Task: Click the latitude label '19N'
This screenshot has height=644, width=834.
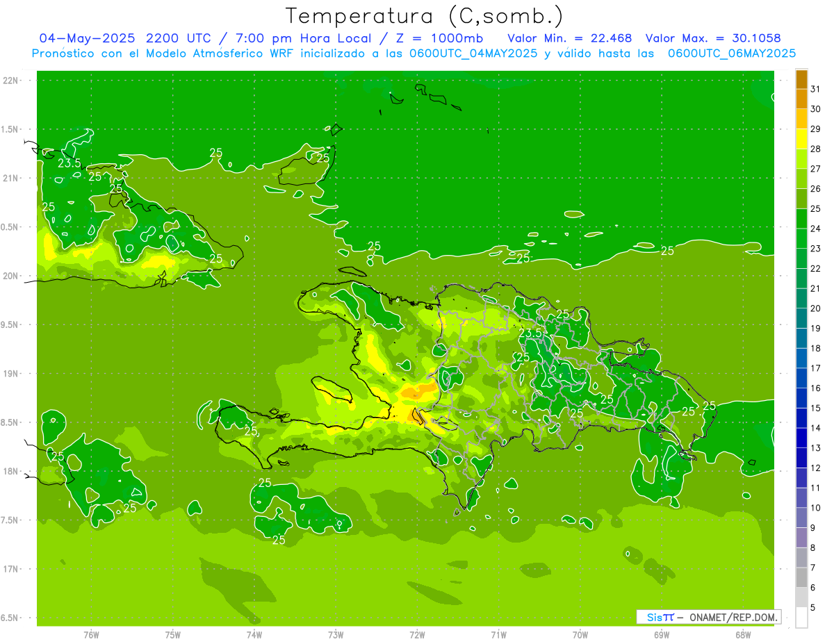Action: (10, 373)
